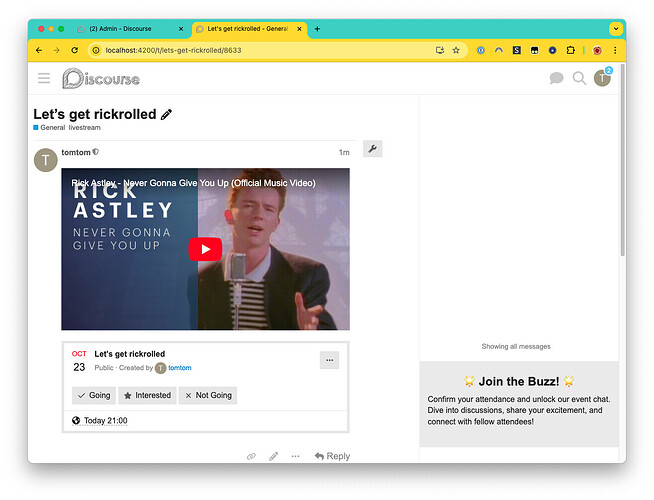The height and width of the screenshot is (500, 654).
Task: Go back in browser history
Action: 39,50
